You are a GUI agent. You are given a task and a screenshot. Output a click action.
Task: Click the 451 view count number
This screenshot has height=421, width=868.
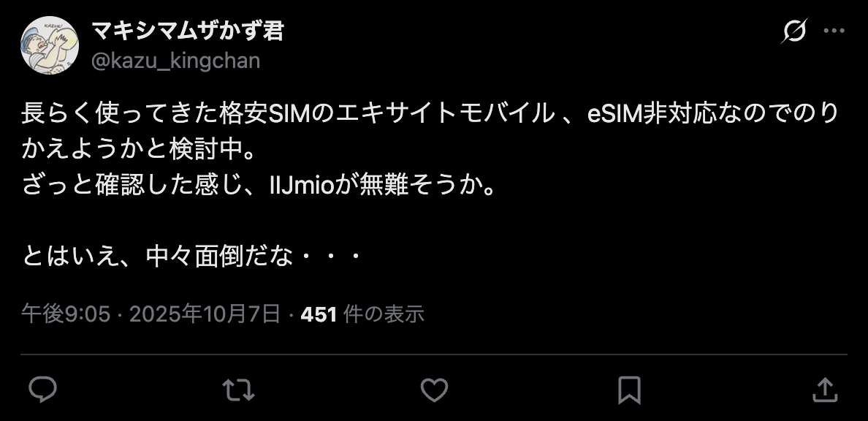tap(319, 314)
